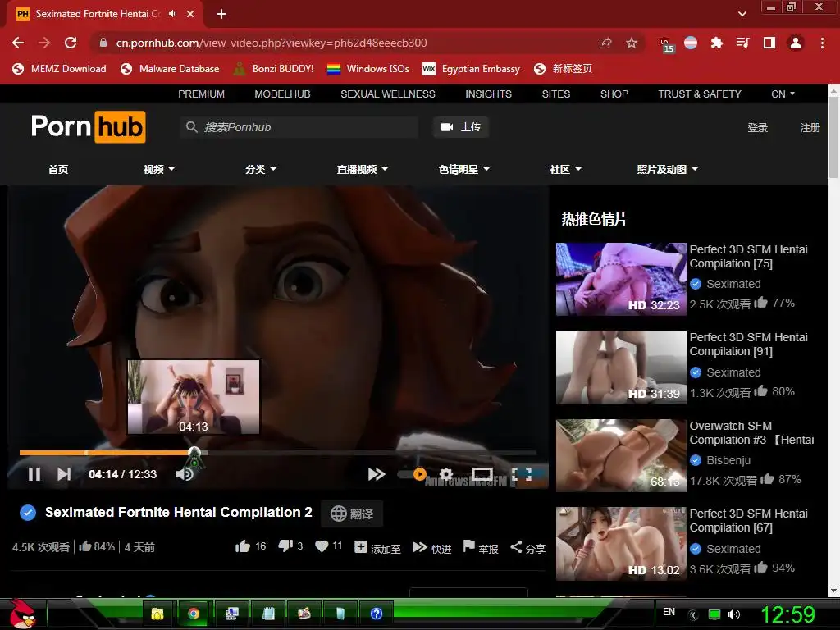Viewport: 840px width, 630px height.
Task: Open the Angry Birds start button
Action: (22, 614)
